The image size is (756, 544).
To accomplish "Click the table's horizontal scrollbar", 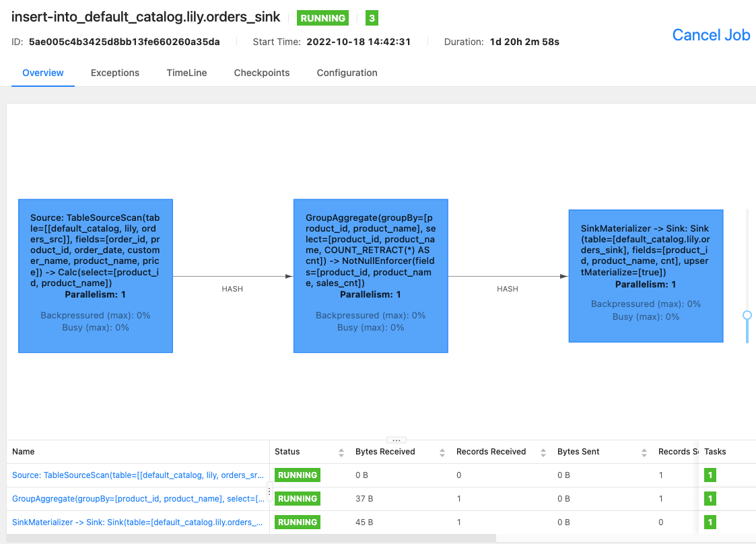I will coord(249,538).
